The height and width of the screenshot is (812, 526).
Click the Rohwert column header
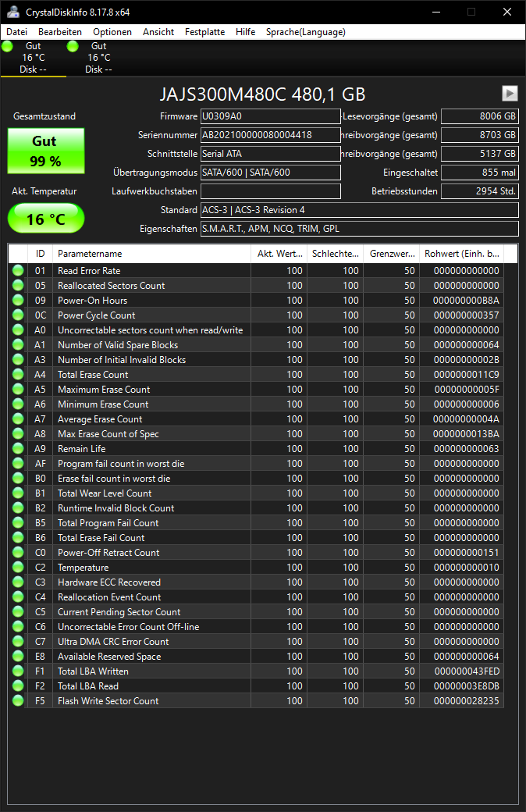click(x=461, y=254)
